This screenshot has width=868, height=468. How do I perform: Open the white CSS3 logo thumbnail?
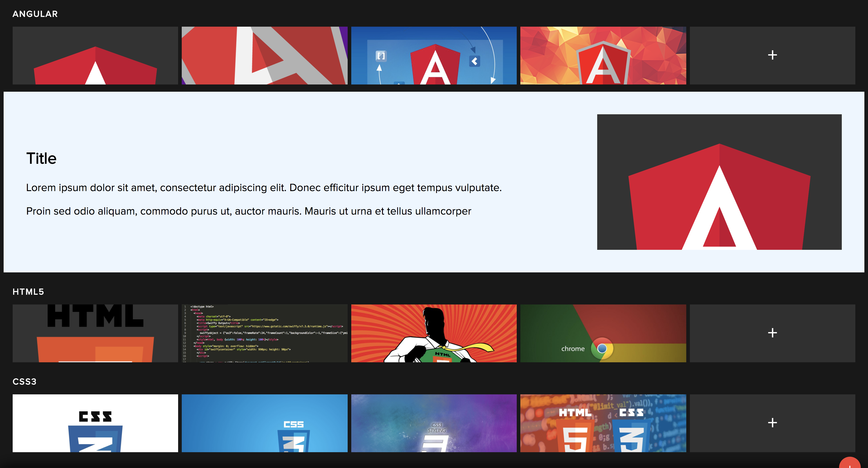(x=95, y=423)
